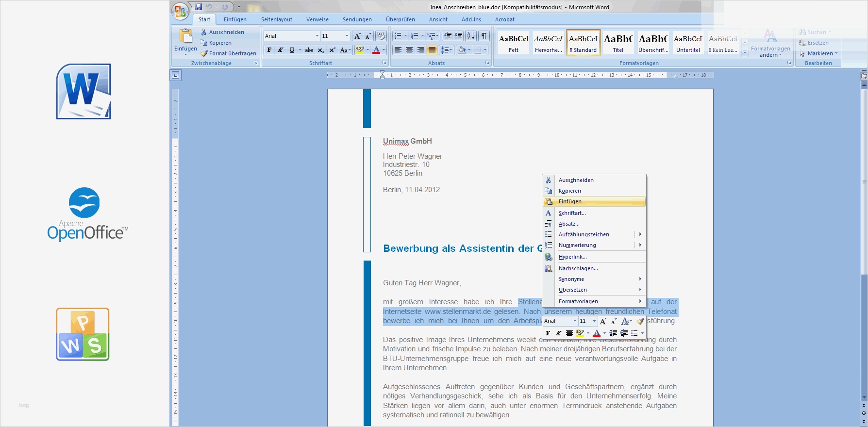Open the ribbon font name dropdown showing Arial

pos(317,36)
